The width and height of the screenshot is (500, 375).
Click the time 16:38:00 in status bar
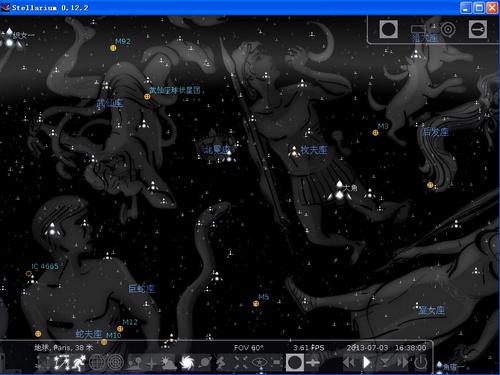411,348
